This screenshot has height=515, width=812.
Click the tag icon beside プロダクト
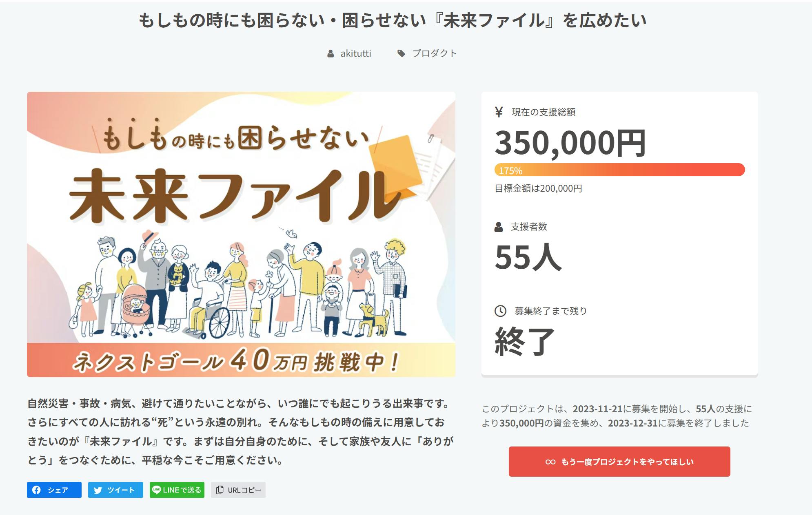point(401,53)
